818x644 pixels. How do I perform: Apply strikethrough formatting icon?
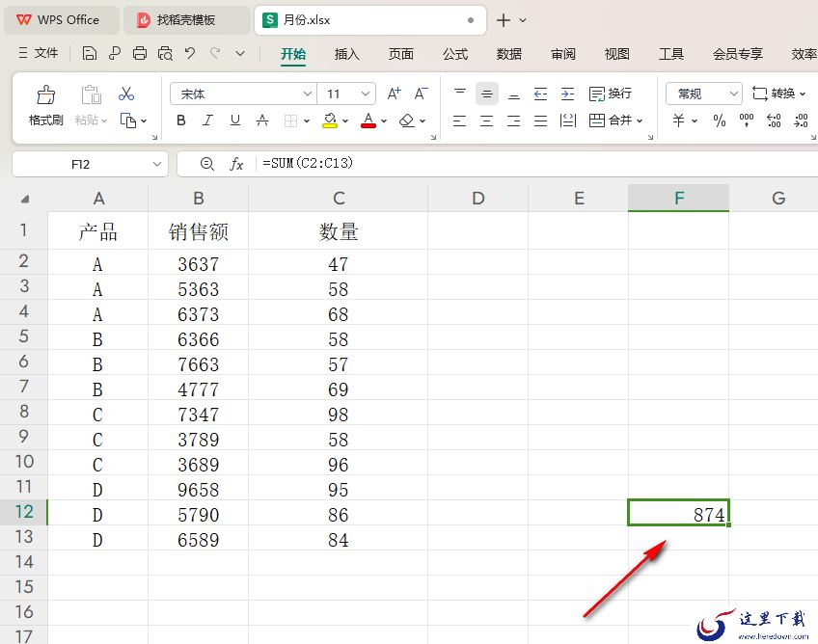(x=262, y=121)
